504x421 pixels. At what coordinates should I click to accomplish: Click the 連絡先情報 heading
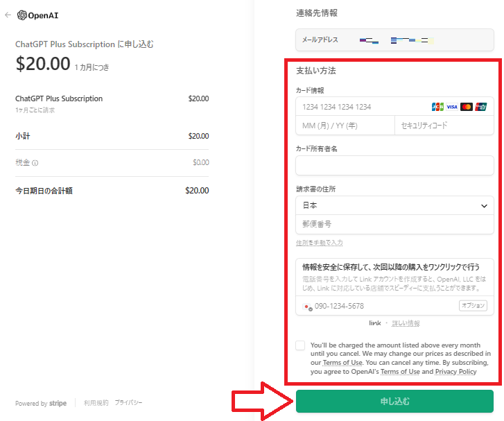(x=317, y=13)
